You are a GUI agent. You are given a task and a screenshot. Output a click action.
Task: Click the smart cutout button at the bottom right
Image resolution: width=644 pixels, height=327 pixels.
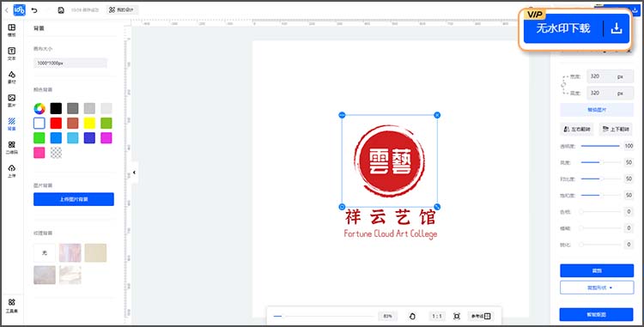597,315
